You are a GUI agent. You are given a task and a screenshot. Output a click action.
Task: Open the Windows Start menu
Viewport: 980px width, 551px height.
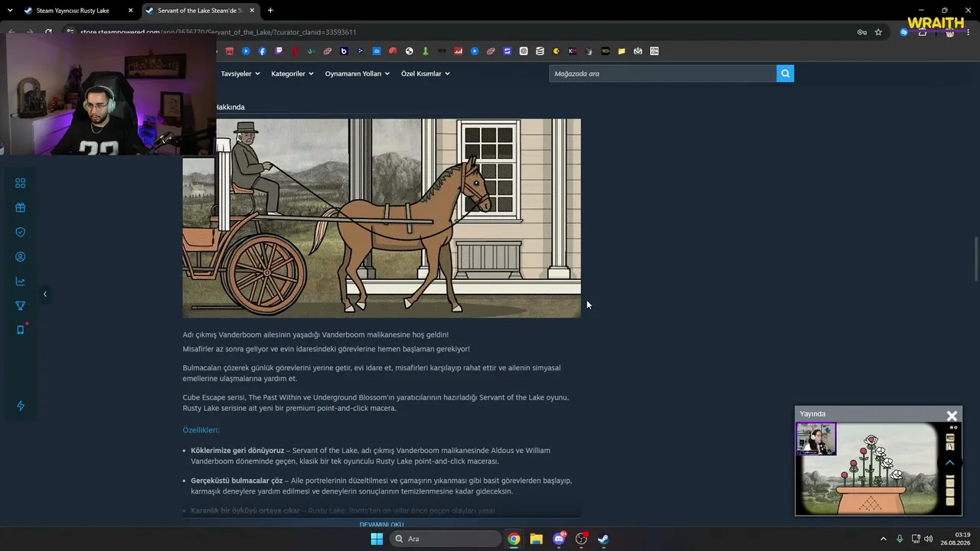coord(377,539)
